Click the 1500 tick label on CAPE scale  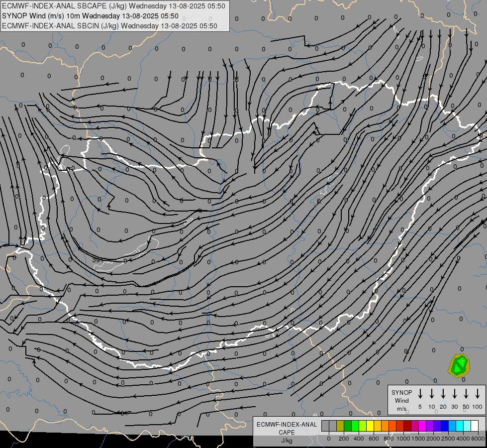point(418,439)
